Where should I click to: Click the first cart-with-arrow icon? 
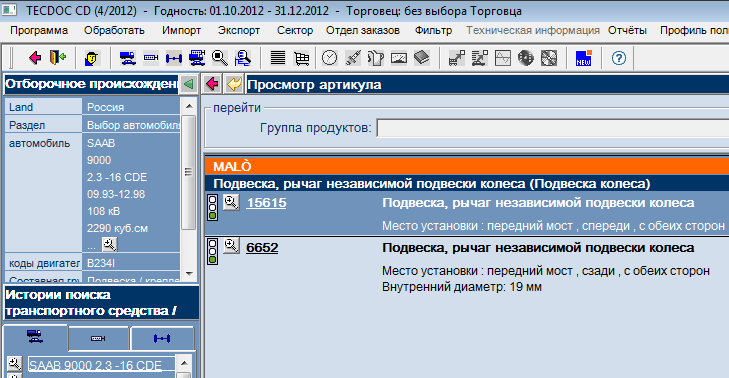(457, 58)
